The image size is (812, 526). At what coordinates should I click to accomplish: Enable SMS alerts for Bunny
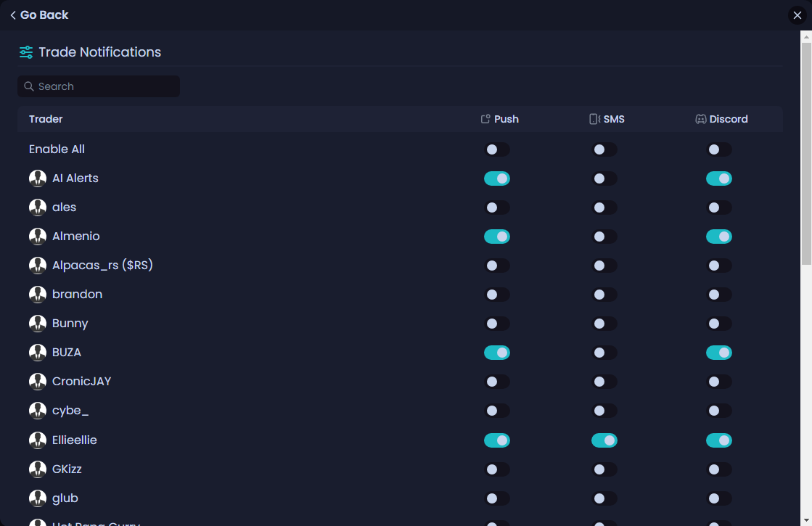604,324
